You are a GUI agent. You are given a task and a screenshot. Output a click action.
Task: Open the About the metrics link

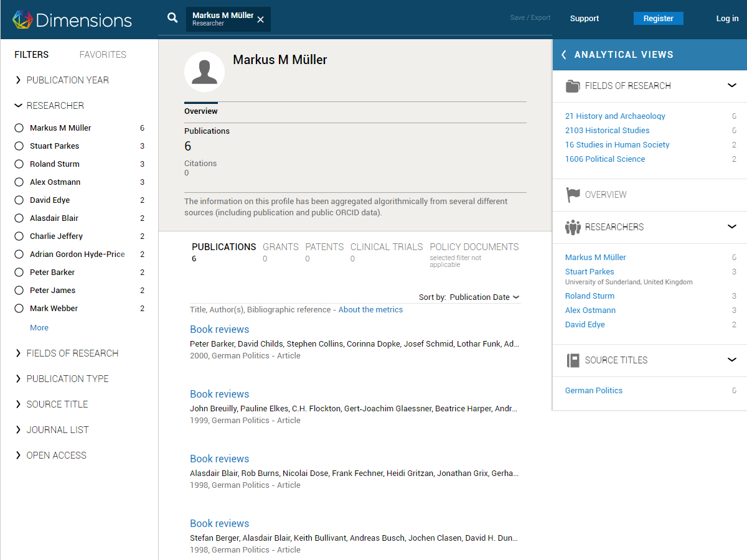(370, 310)
